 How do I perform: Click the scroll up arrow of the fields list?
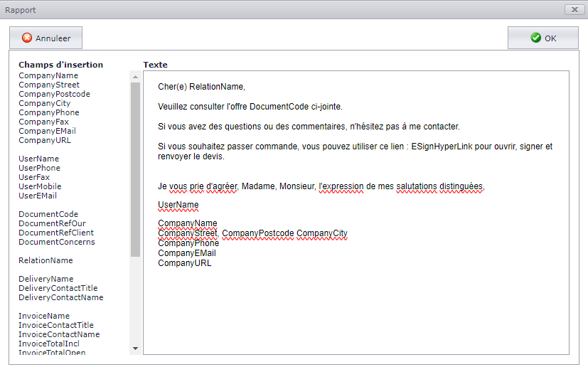coord(135,77)
